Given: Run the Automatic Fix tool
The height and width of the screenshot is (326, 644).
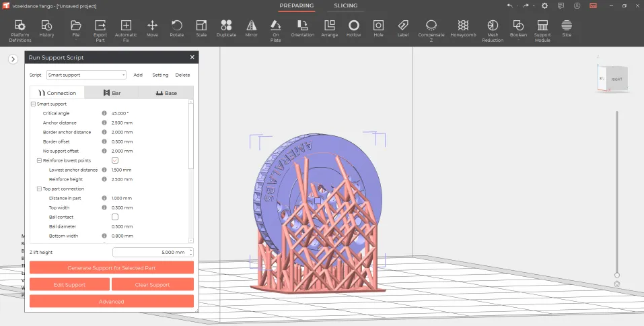Looking at the screenshot, I should point(126,30).
